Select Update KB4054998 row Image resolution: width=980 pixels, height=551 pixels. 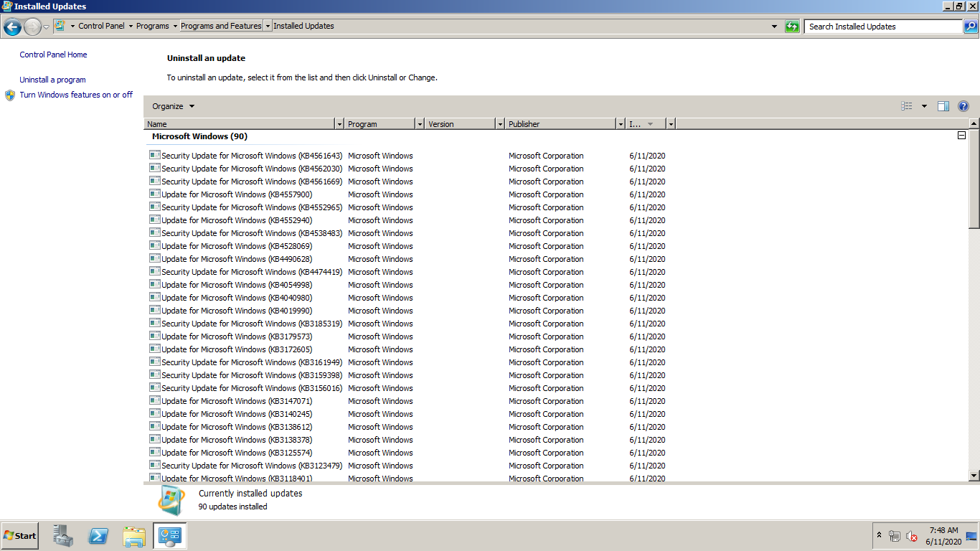click(x=407, y=285)
